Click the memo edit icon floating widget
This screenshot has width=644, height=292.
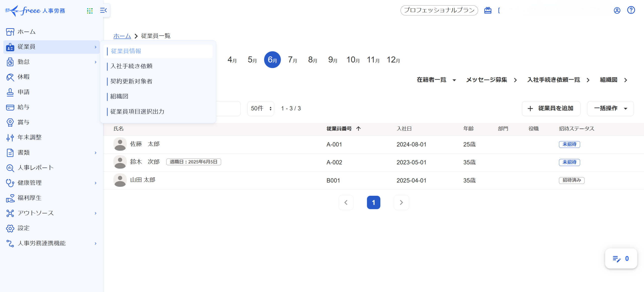(617, 259)
